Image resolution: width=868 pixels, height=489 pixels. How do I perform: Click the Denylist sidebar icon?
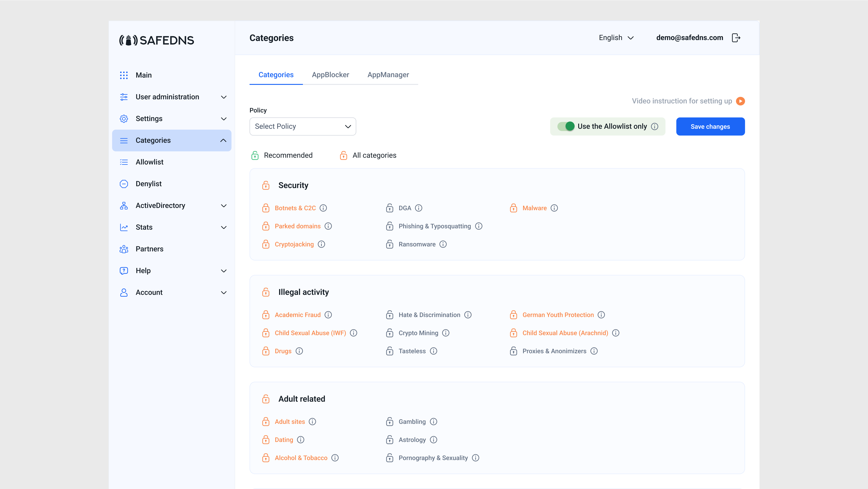(x=124, y=184)
